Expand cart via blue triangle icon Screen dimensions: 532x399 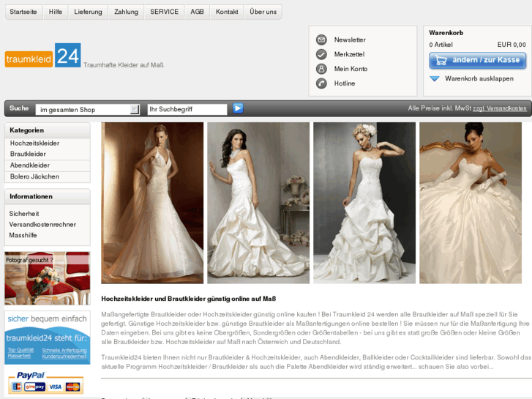click(x=435, y=79)
